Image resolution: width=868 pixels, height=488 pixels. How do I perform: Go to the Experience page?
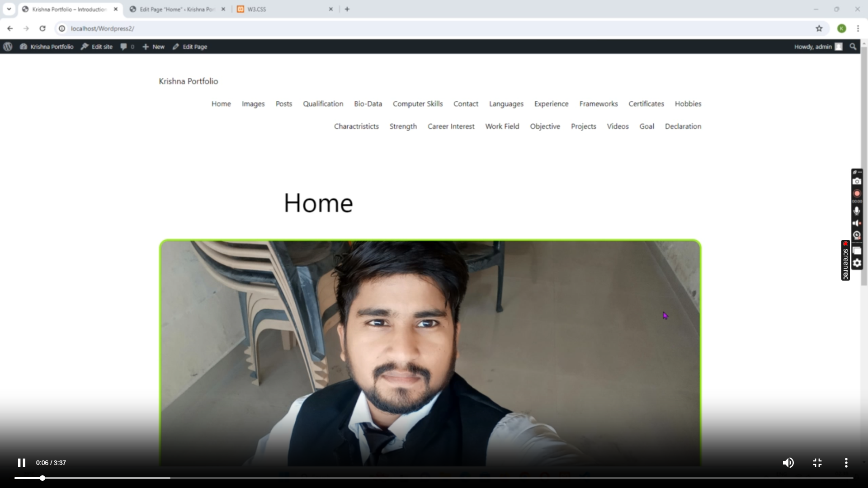[x=552, y=104]
